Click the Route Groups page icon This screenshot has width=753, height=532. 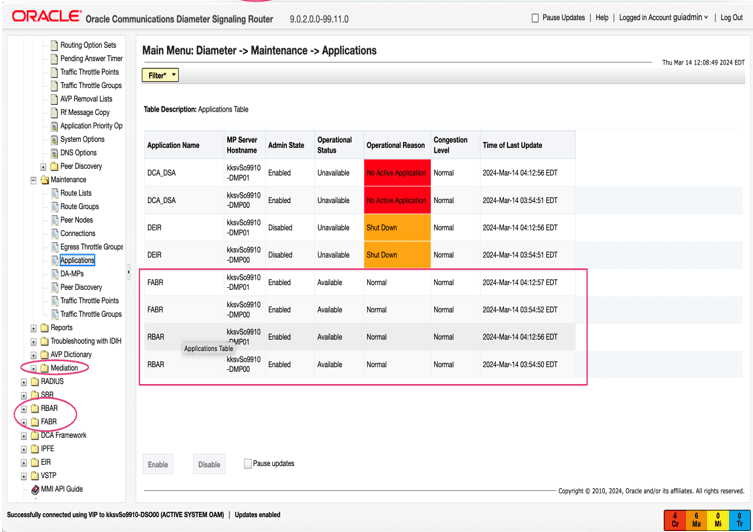(54, 206)
